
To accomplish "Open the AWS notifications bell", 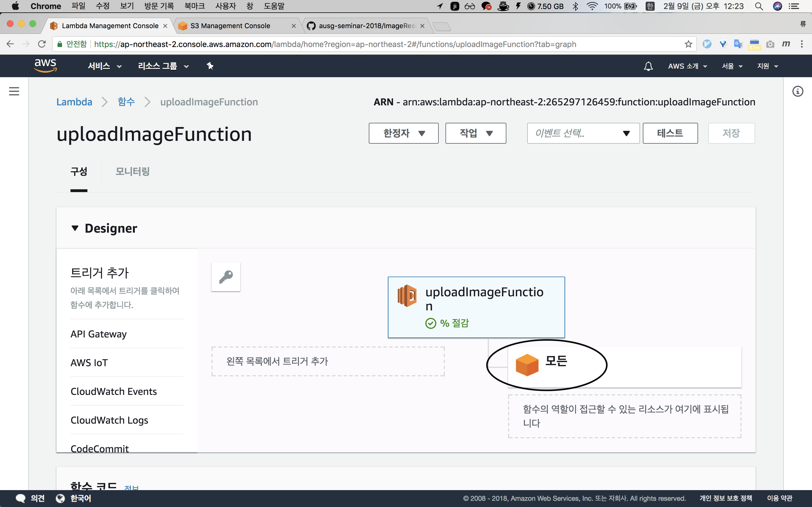I will pyautogui.click(x=648, y=66).
